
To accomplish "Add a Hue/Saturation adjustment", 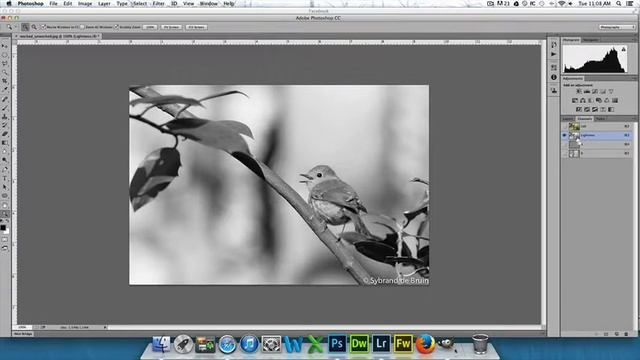I will [575, 100].
